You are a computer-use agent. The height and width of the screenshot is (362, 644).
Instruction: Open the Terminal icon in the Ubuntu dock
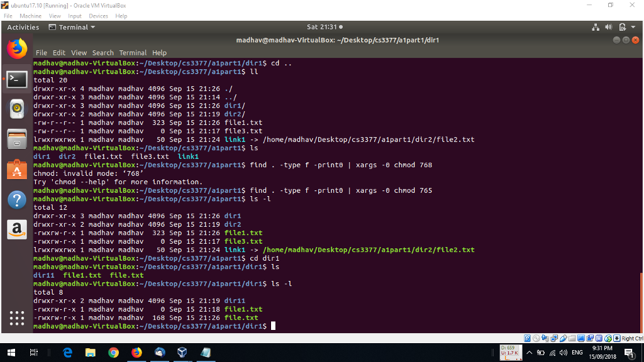coord(17,80)
